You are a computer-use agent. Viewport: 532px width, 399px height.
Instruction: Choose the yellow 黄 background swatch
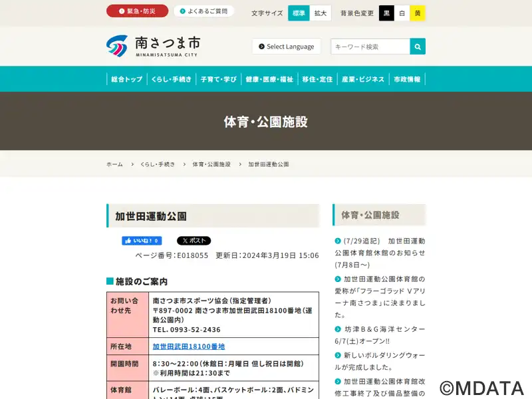click(418, 13)
